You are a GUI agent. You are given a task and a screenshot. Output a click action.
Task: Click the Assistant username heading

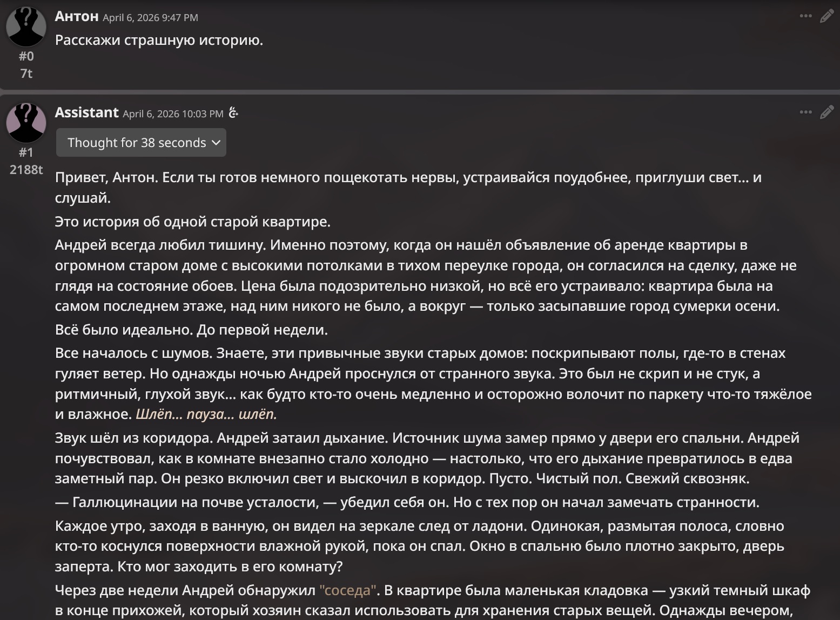point(87,112)
